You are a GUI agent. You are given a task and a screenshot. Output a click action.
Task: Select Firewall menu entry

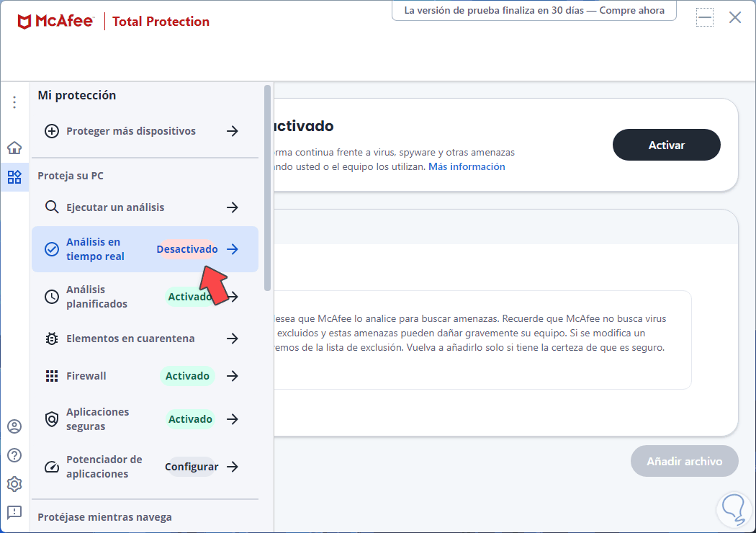click(x=145, y=376)
